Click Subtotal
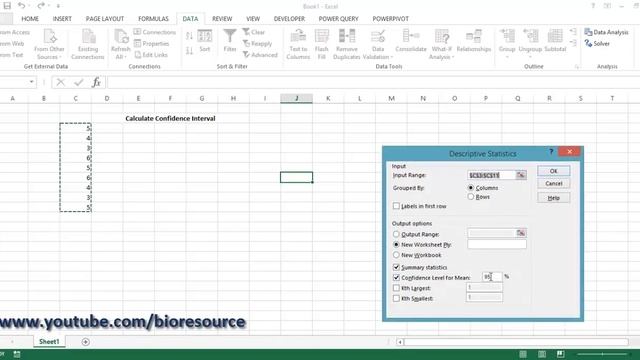The image size is (640, 360). point(555,41)
